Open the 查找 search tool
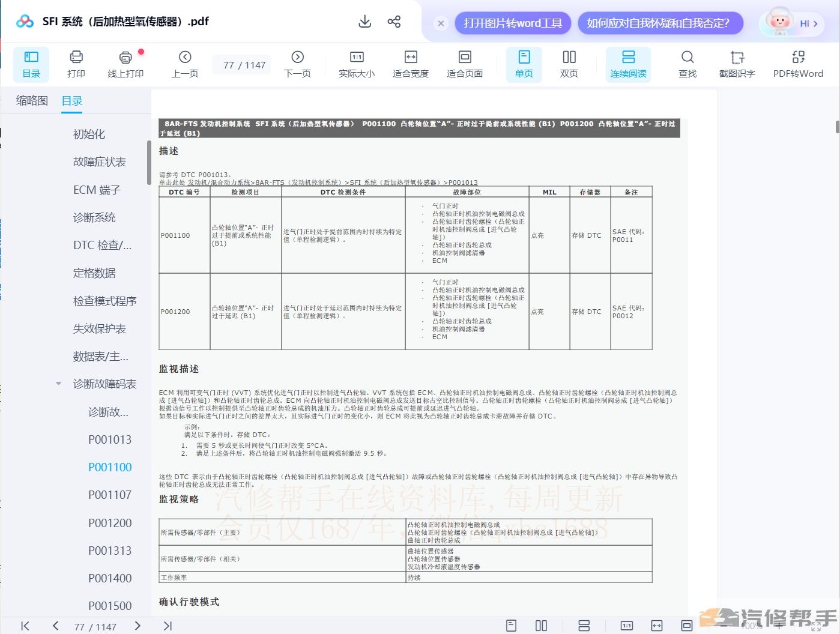Image resolution: width=840 pixels, height=634 pixels. [x=687, y=64]
